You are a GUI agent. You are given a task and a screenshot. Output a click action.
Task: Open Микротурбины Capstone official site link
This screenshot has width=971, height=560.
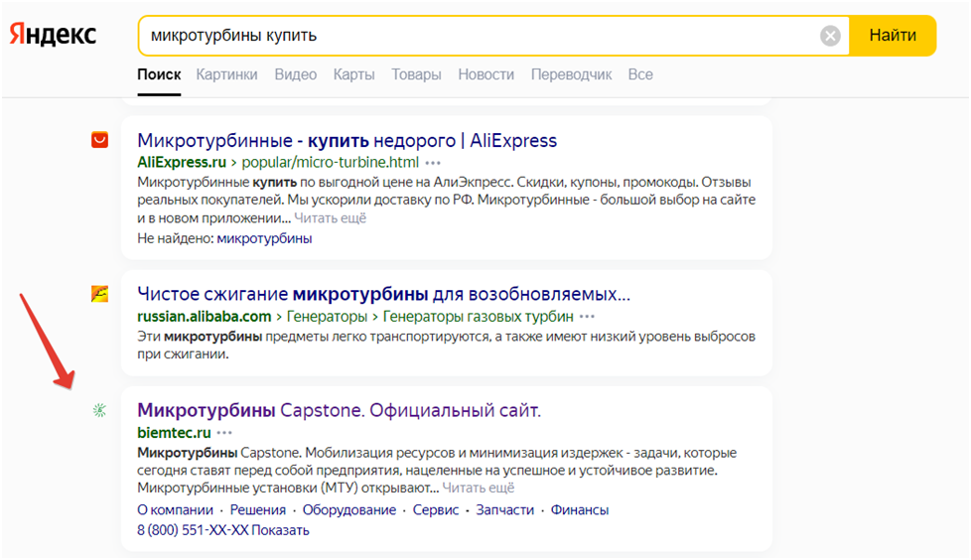pyautogui.click(x=339, y=410)
